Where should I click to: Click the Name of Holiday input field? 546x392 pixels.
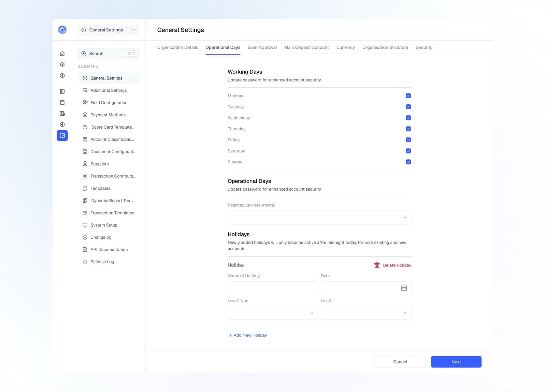click(x=273, y=288)
